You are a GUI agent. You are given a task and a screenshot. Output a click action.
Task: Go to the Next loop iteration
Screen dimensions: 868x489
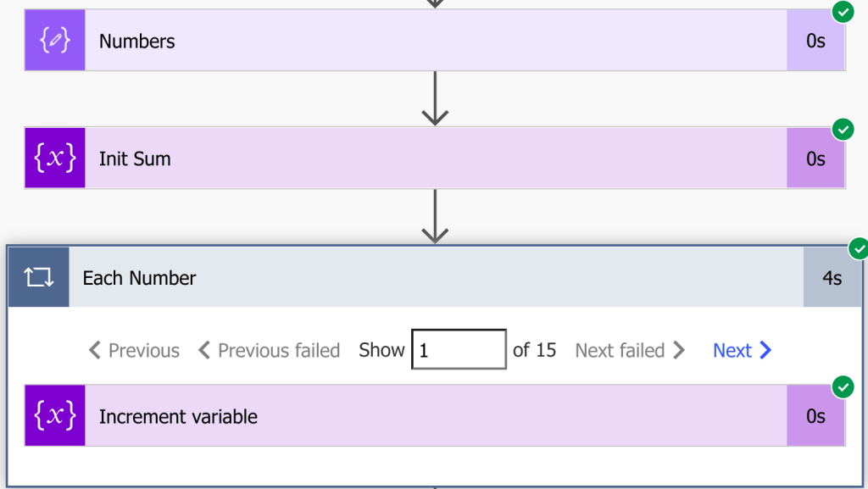point(742,350)
